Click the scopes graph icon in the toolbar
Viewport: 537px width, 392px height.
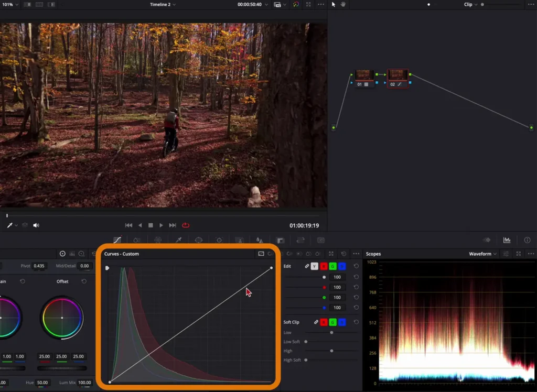click(x=507, y=239)
